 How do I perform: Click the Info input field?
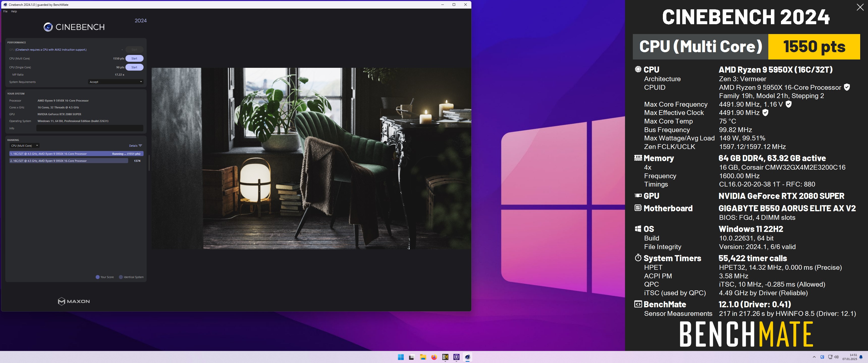90,128
